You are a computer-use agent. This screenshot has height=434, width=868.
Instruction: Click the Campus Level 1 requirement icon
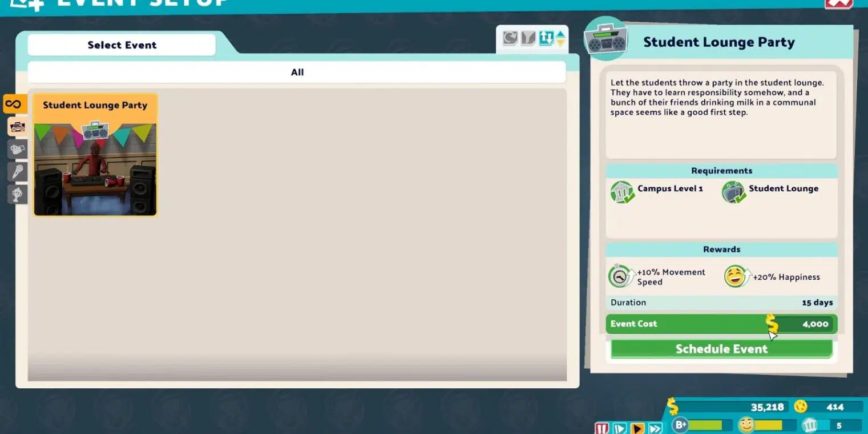coord(621,192)
